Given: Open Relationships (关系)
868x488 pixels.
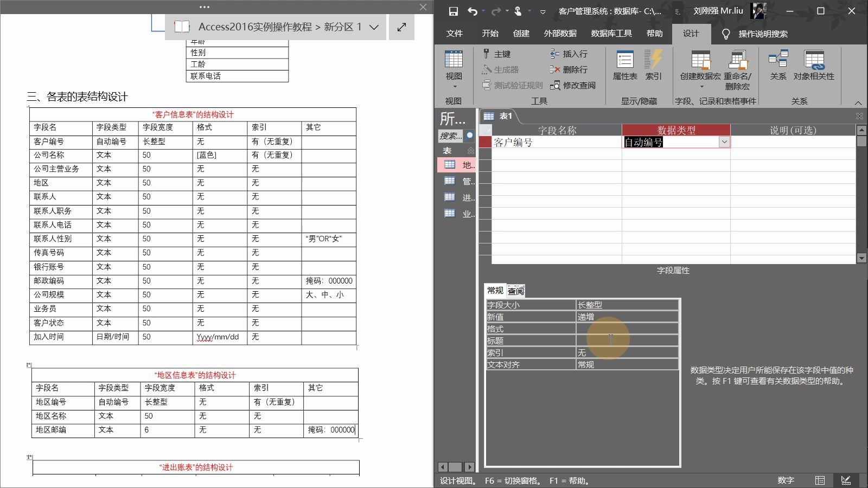Looking at the screenshot, I should point(778,65).
